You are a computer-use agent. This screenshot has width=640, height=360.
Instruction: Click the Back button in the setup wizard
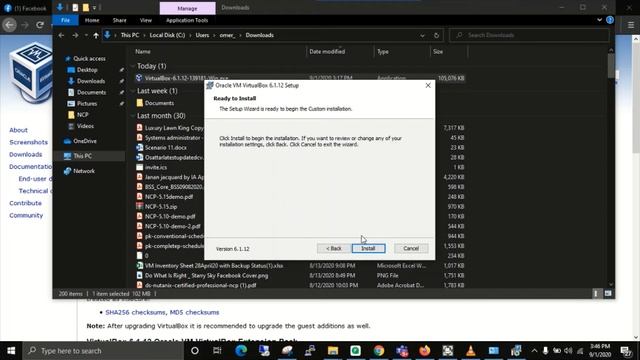pos(333,248)
